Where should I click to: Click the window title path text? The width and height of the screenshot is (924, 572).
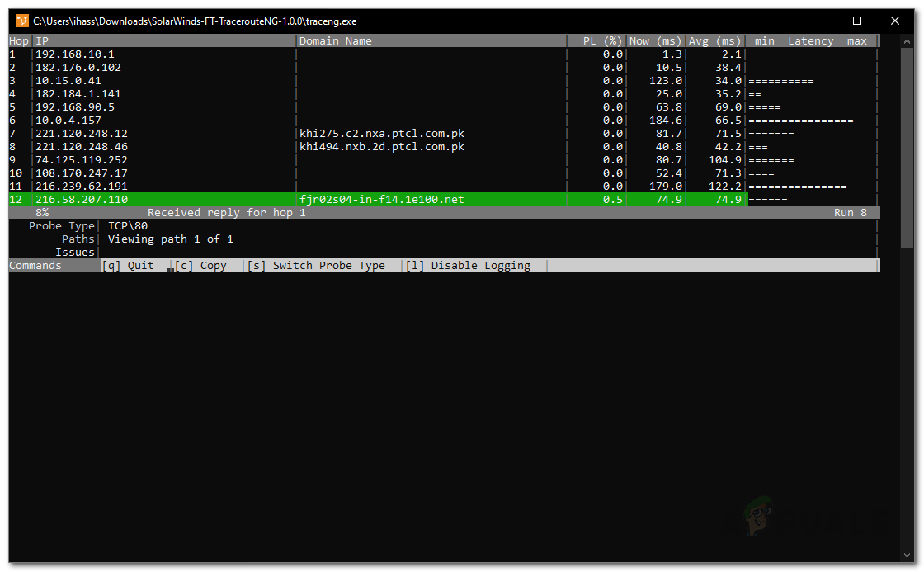point(195,21)
